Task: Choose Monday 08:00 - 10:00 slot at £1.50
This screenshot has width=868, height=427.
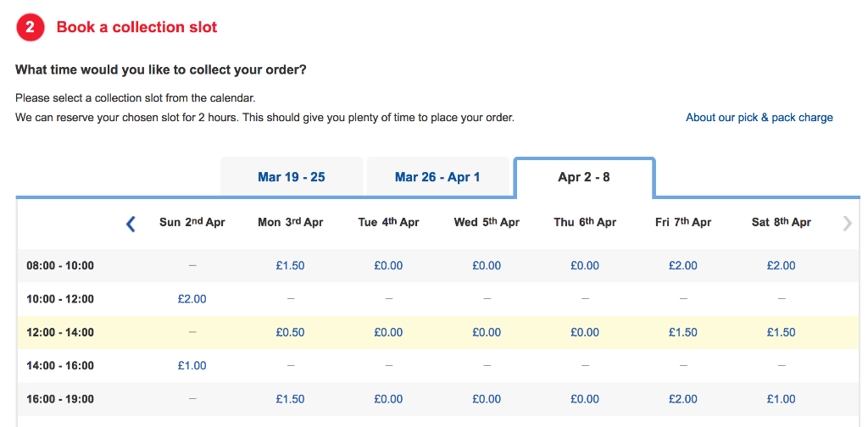Action: click(x=290, y=266)
